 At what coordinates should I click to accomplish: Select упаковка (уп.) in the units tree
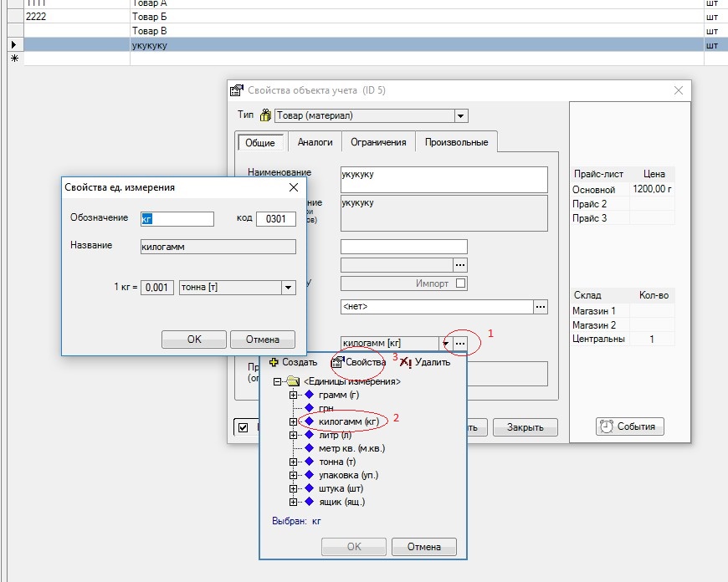click(348, 475)
